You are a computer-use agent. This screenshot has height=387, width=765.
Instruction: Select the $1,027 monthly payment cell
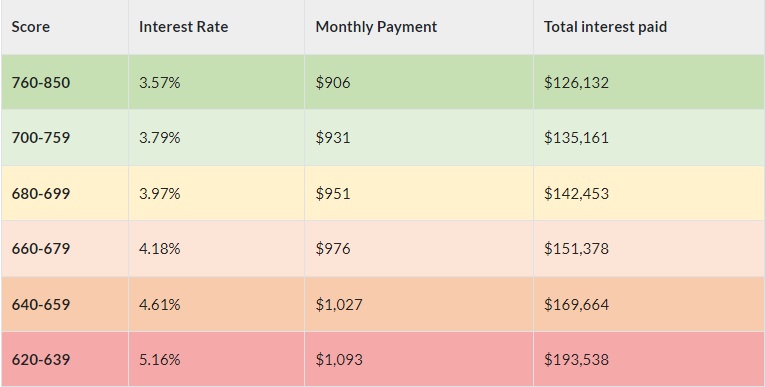click(x=419, y=305)
